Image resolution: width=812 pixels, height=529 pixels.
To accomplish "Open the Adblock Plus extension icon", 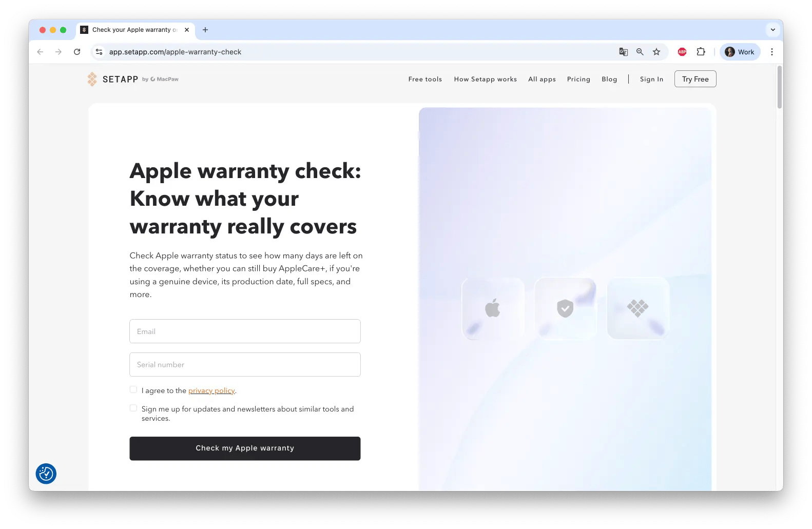I will tap(682, 52).
